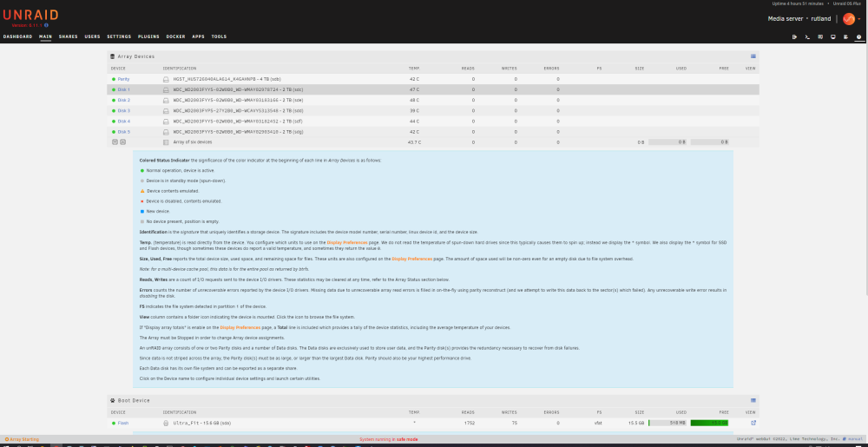Screen dimensions: 868x447
Task: Click the Disk 4 row drive icon
Action: tap(166, 122)
